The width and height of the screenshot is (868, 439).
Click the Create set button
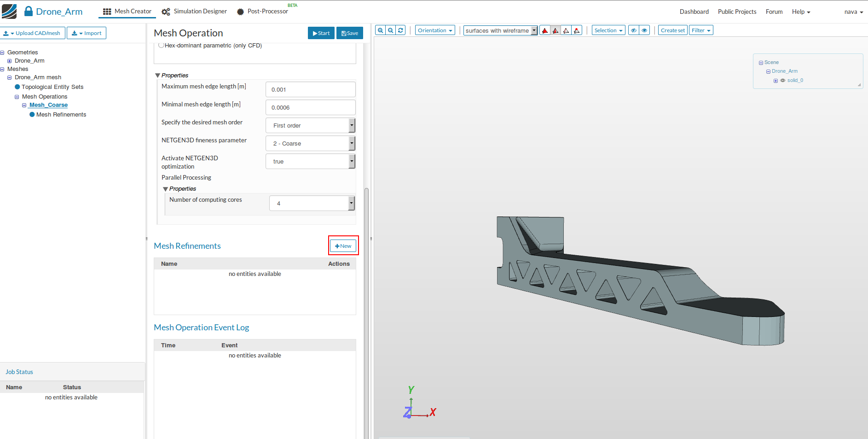click(x=673, y=30)
